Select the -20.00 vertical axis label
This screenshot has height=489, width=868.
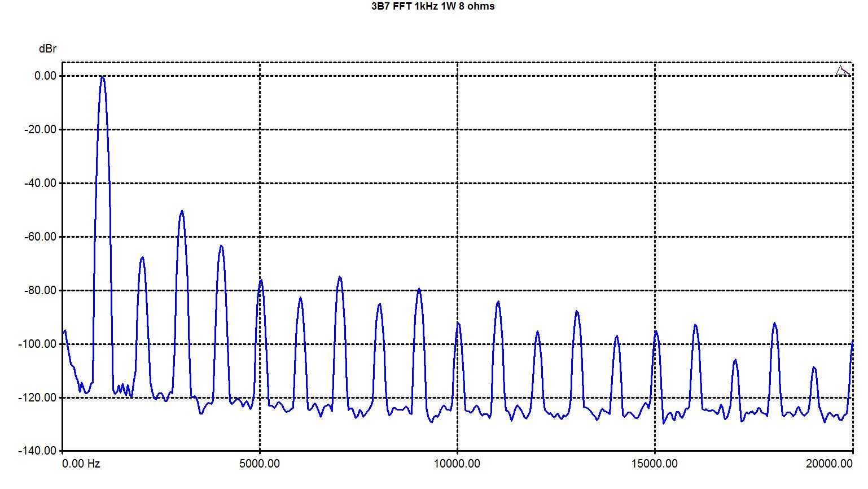click(x=40, y=129)
